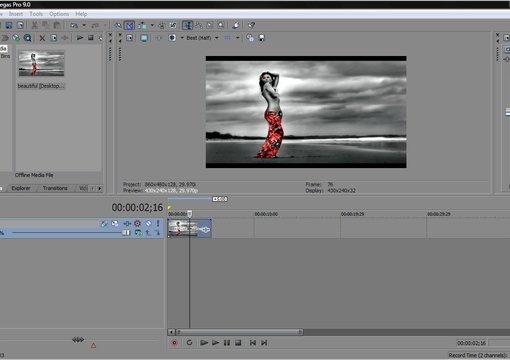The height and width of the screenshot is (360, 510).
Task: Click the Copy icon in main toolbar
Action: coord(45,25)
